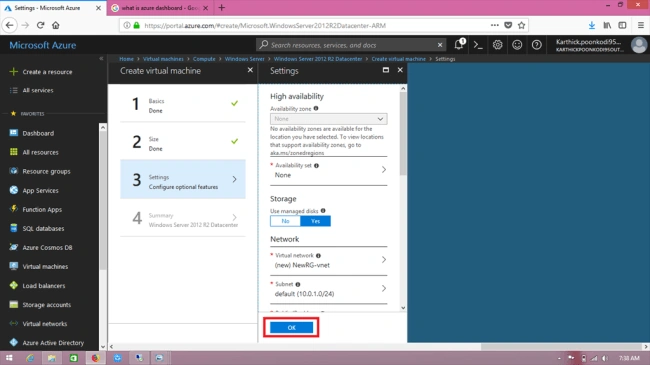
Task: Click the Resource groups cube icon
Action: (x=14, y=171)
